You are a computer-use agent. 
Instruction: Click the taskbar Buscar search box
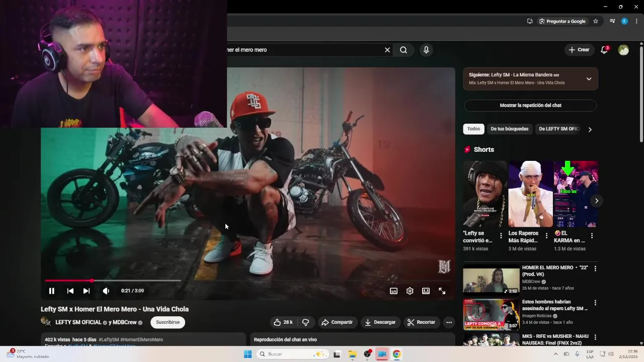[293, 354]
